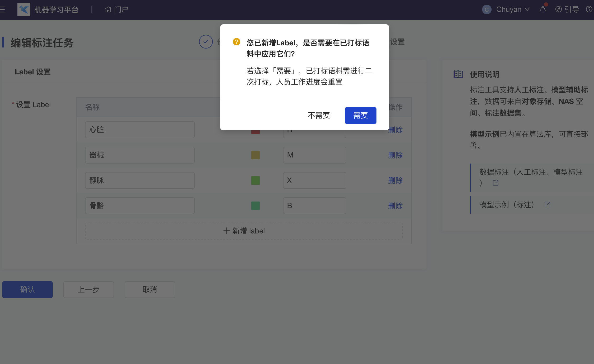Click the 引导 compass guide icon
Screen dimensions: 594x364
[558, 9]
